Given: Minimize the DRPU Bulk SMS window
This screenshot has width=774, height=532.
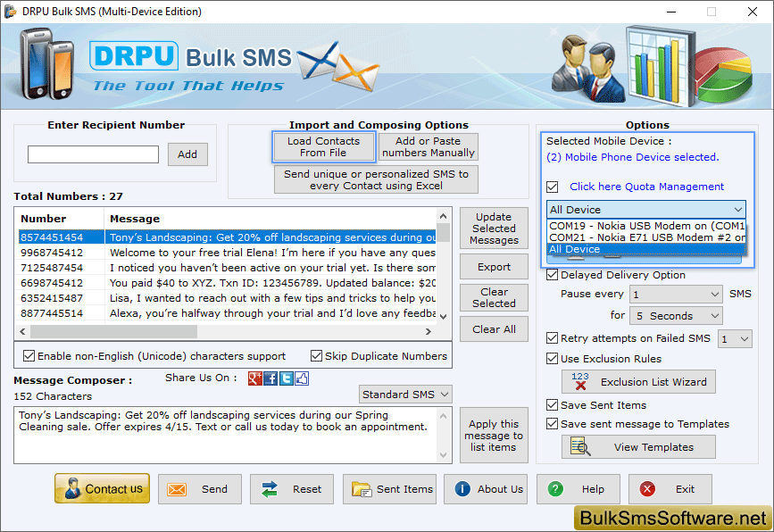Looking at the screenshot, I should 671,12.
